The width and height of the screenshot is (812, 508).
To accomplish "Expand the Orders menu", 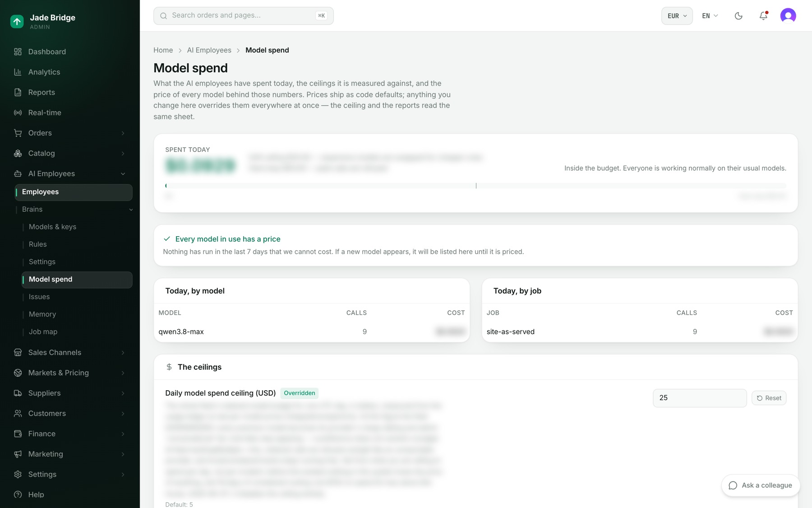I will click(70, 133).
